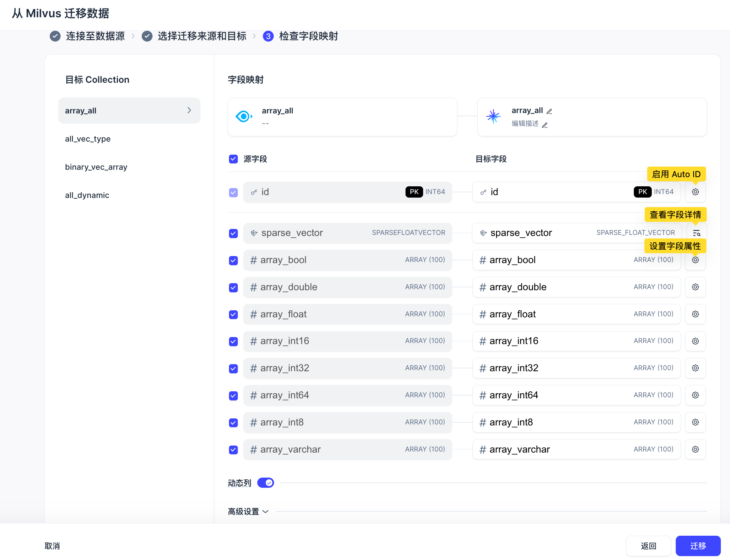Open settings gear for array_varchar field
Image resolution: width=730 pixels, height=560 pixels.
tap(695, 449)
